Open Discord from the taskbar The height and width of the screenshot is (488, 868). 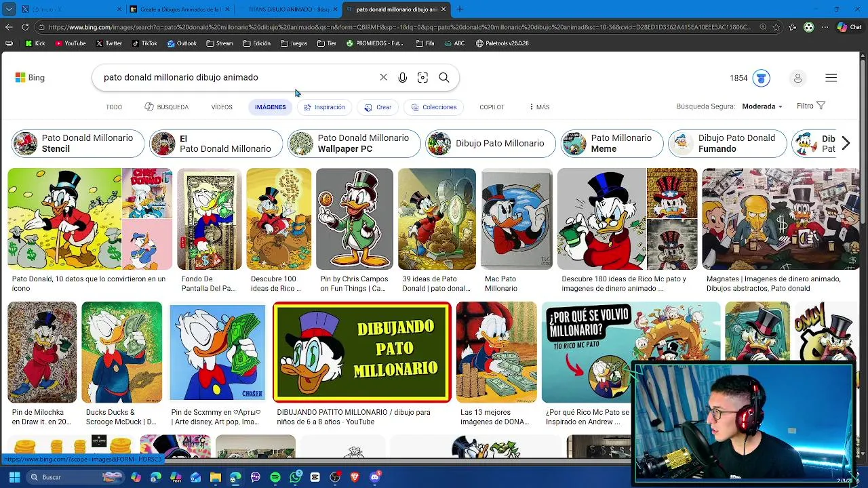[375, 477]
